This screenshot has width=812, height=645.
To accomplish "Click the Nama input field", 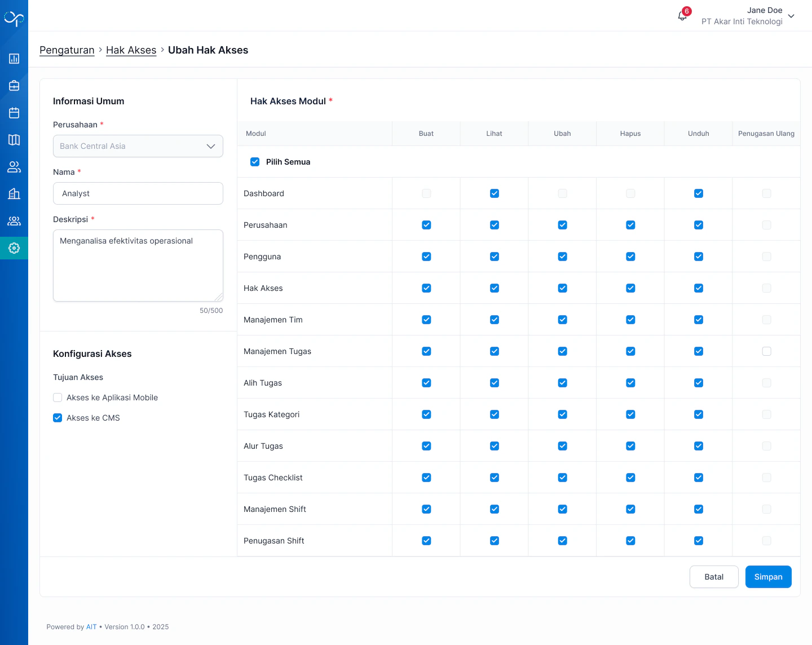I will click(x=138, y=193).
